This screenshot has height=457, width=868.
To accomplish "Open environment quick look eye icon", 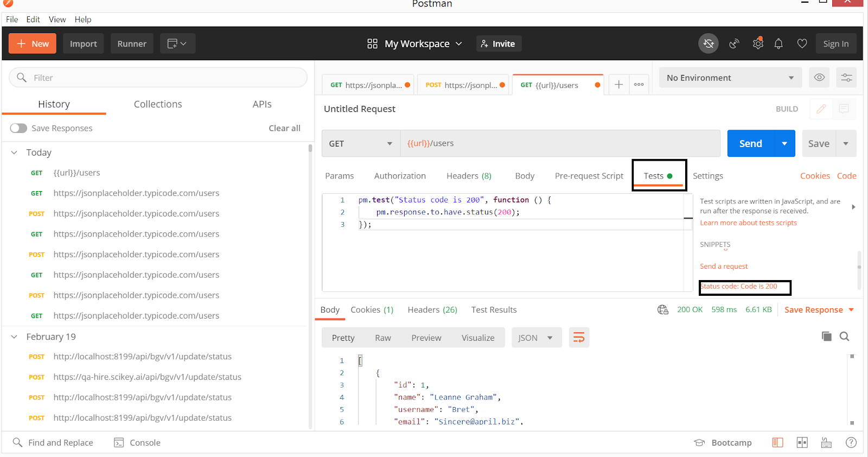I will coord(819,78).
